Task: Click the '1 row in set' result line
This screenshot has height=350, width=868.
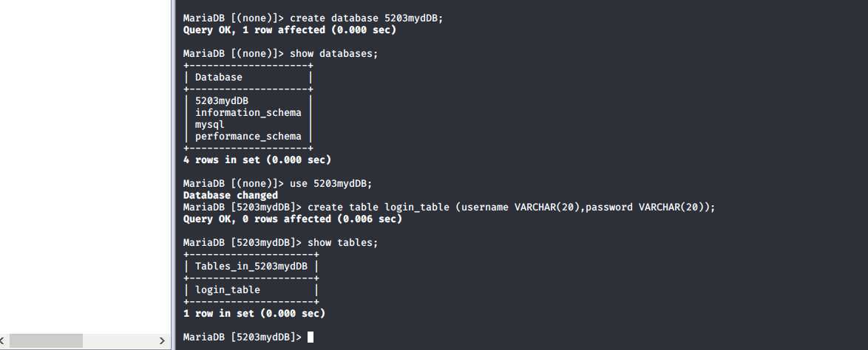Action: (x=254, y=313)
